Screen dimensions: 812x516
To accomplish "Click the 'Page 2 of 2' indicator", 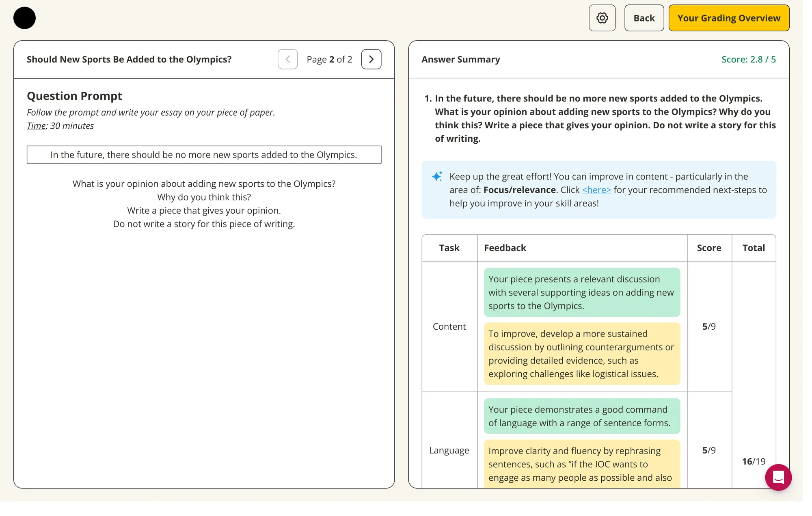I will tap(329, 59).
